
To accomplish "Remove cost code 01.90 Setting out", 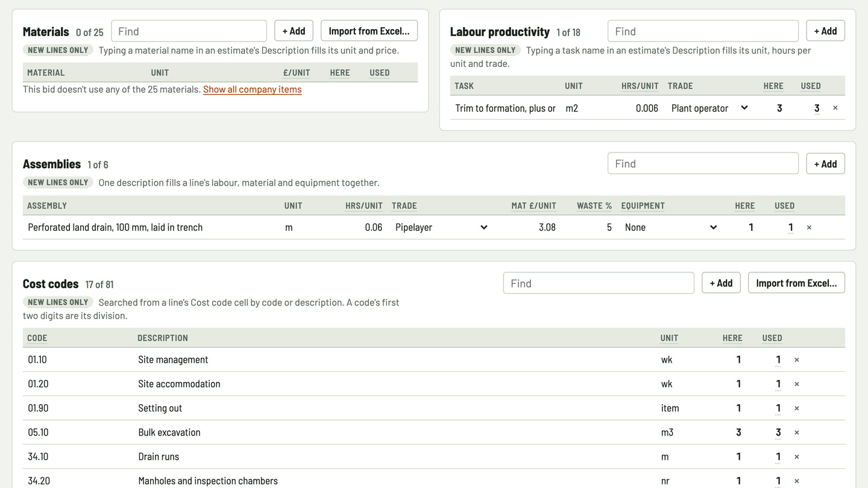I will (x=796, y=408).
